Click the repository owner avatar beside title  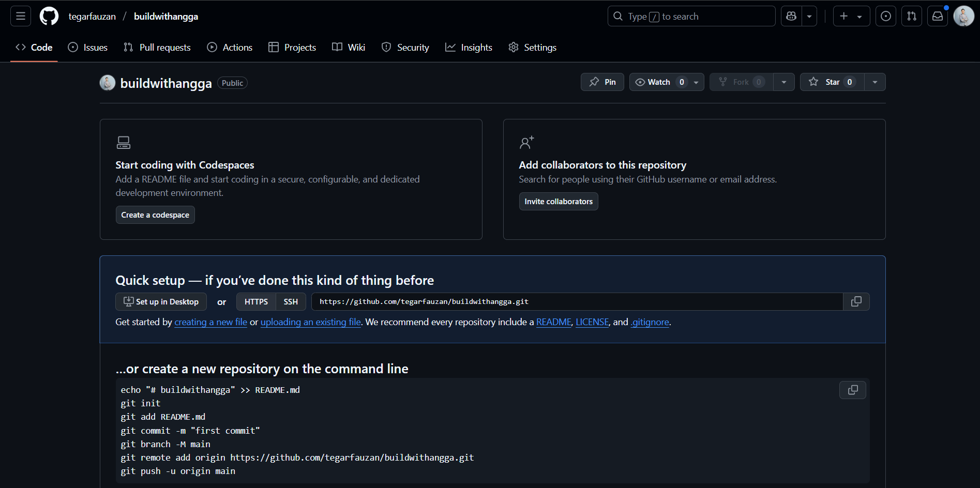click(108, 83)
